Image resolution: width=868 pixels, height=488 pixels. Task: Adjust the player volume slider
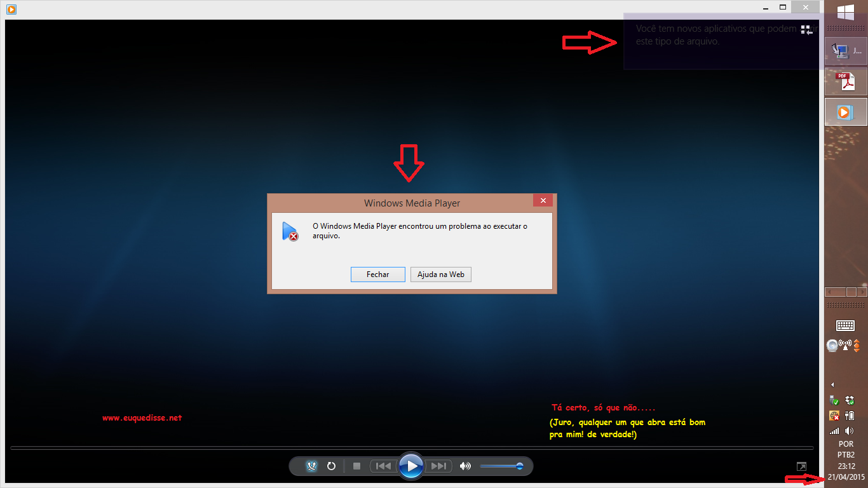click(x=501, y=466)
